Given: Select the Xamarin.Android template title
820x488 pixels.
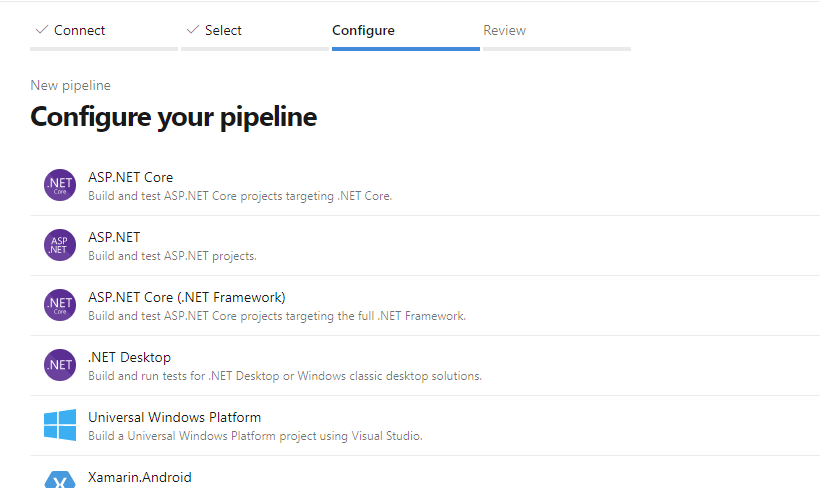Looking at the screenshot, I should click(x=140, y=477).
